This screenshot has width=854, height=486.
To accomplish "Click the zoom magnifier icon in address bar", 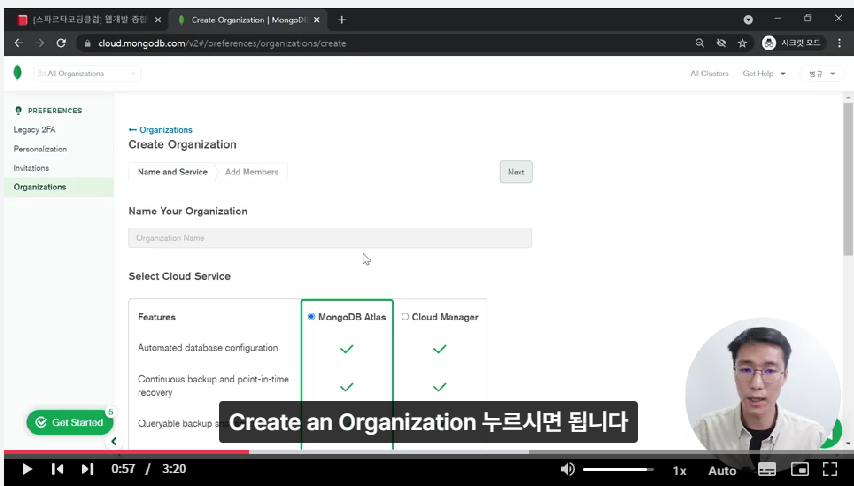I will point(700,43).
